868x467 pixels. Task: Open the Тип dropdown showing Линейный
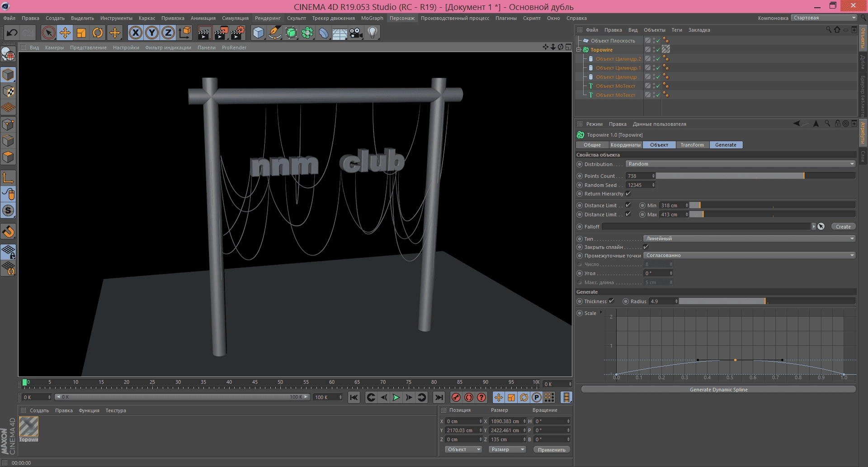(x=750, y=238)
